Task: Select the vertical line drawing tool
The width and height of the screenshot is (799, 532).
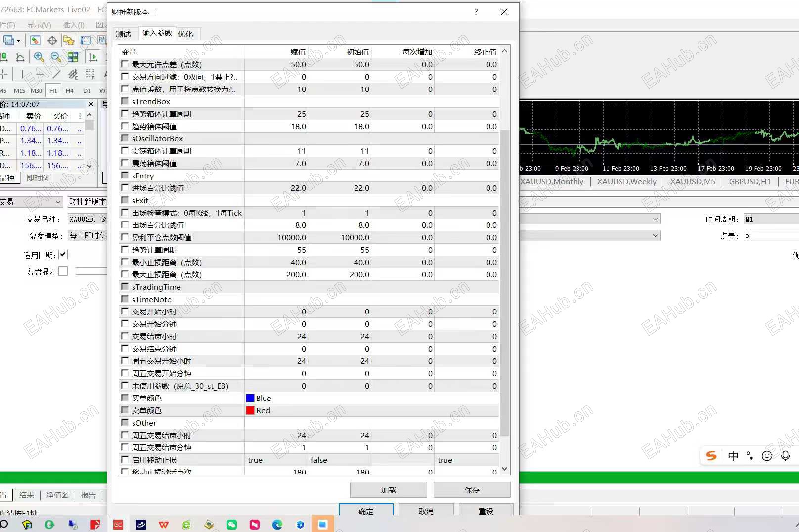Action: 23,74
